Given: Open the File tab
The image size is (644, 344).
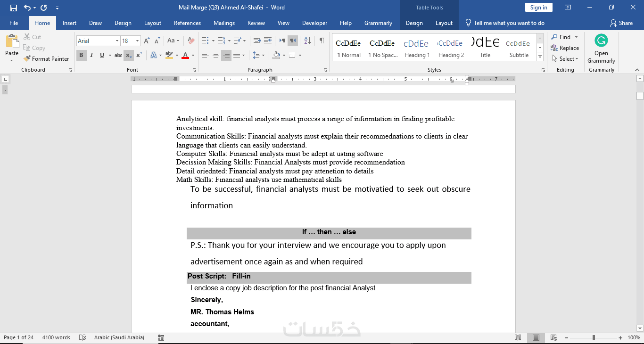Looking at the screenshot, I should pos(14,23).
